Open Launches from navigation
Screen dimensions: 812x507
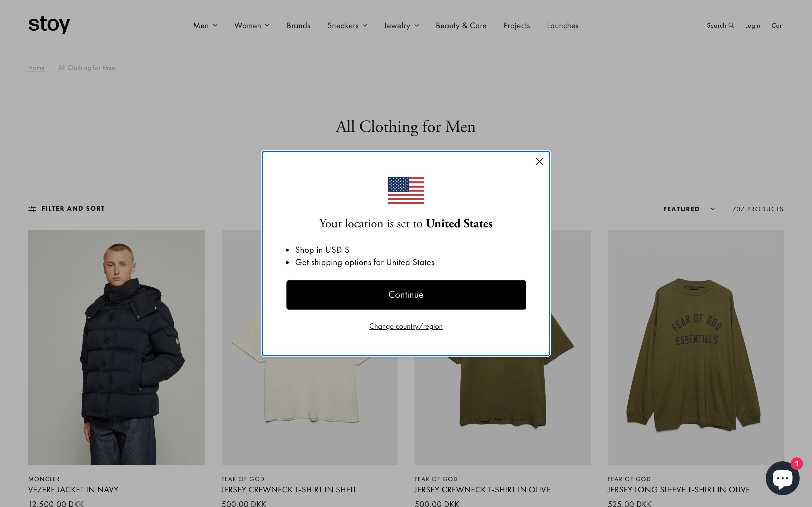click(x=563, y=25)
